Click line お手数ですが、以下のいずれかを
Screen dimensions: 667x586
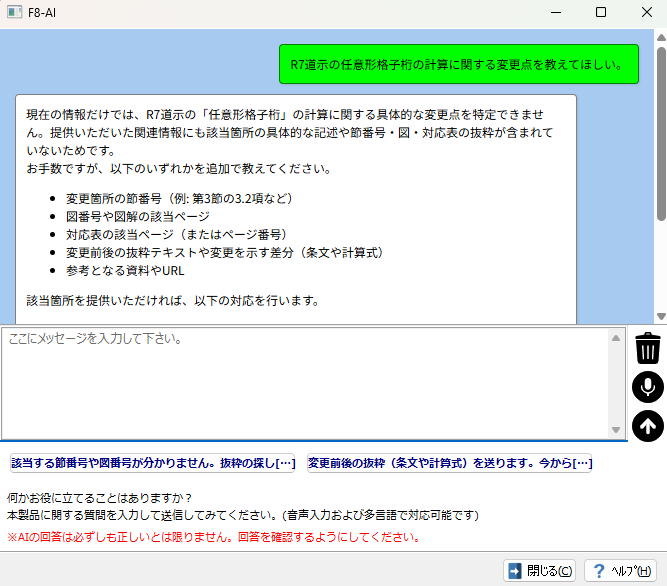(x=179, y=169)
